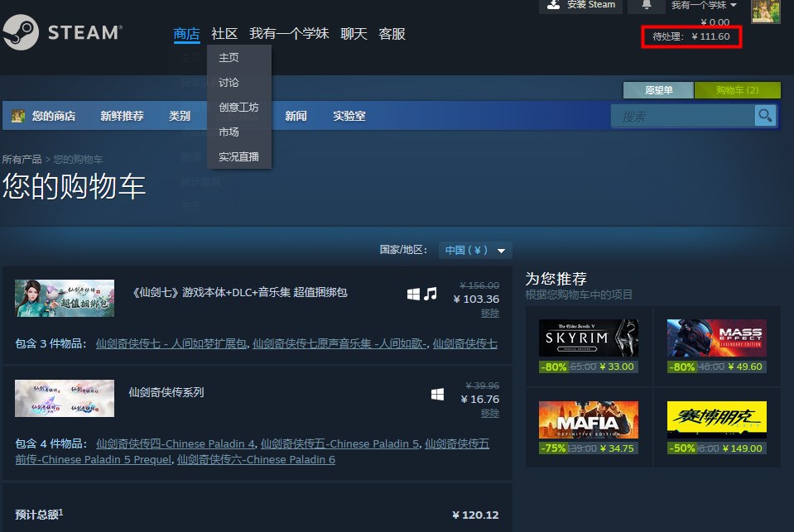Click the 购物车 (2) cart button

[737, 90]
